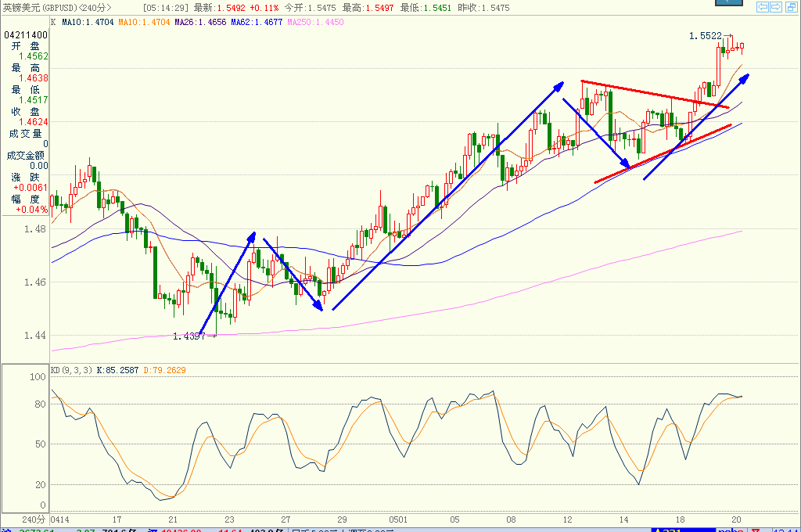Click the left arrow navigation icon
The height and width of the screenshot is (532, 801).
click(763, 6)
